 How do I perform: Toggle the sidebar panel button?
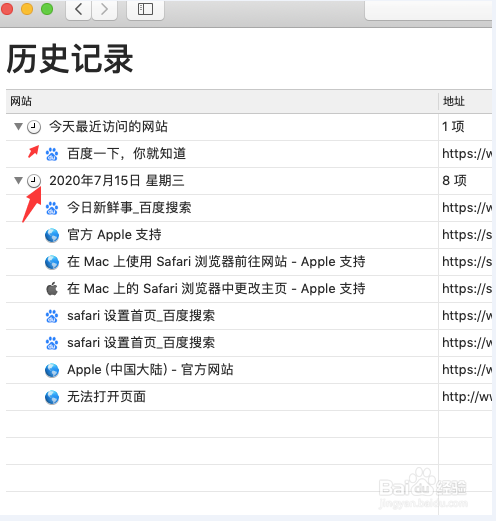tap(145, 9)
